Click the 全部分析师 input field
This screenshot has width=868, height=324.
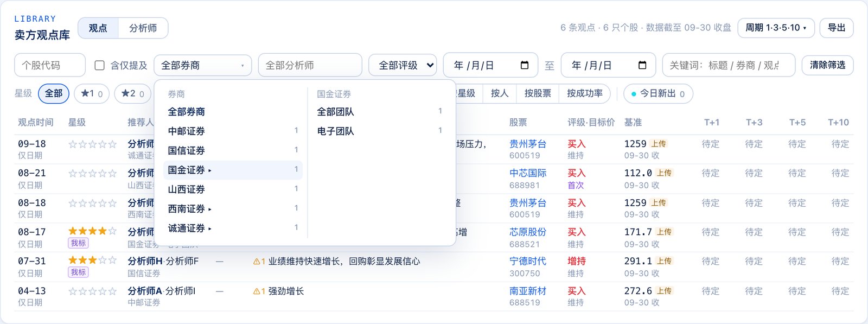pyautogui.click(x=310, y=65)
